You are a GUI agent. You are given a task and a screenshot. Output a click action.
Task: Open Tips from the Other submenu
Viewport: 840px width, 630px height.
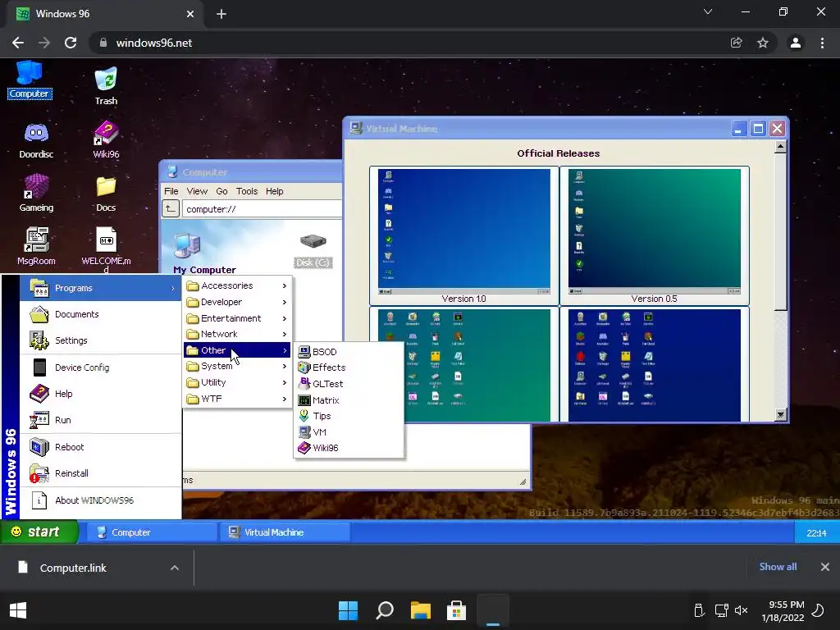click(x=348, y=416)
